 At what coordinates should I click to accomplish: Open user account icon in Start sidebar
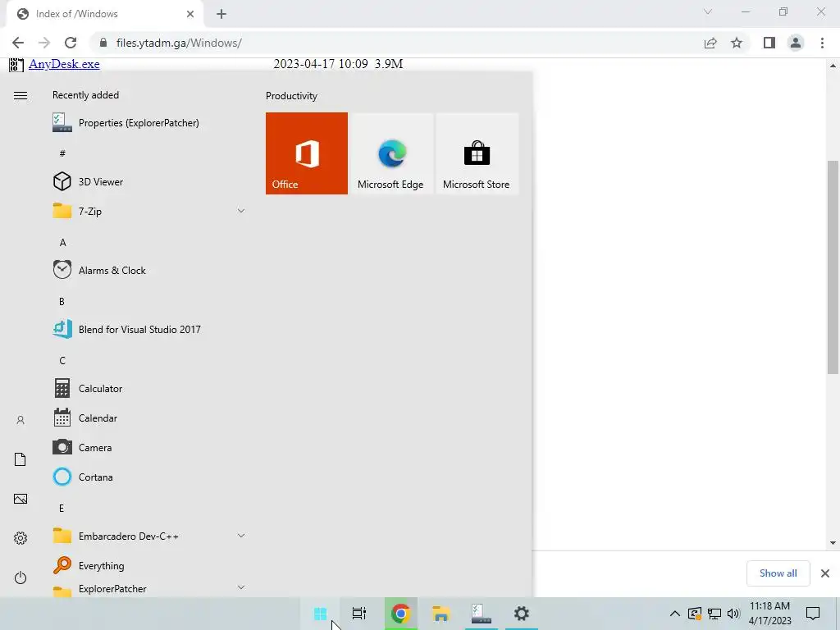pyautogui.click(x=21, y=420)
